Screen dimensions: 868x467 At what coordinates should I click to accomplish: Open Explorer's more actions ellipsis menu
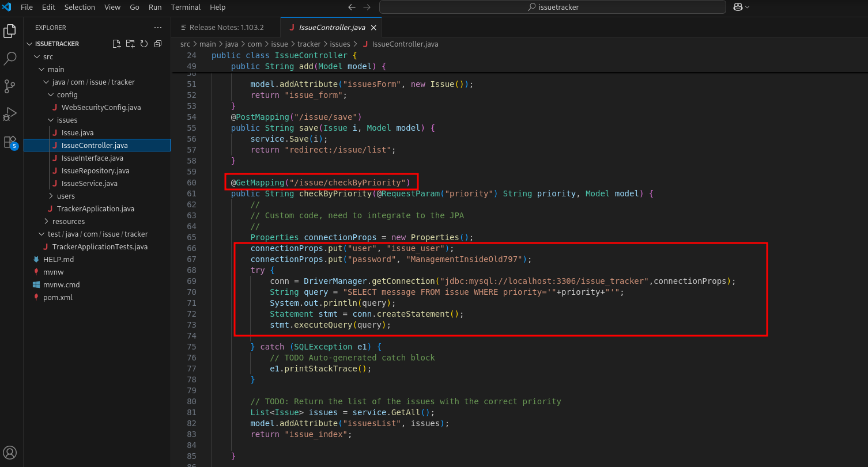[158, 28]
